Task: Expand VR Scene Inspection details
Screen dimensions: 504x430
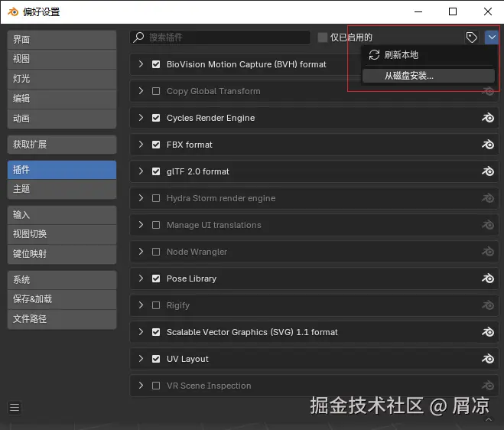Action: (x=141, y=385)
